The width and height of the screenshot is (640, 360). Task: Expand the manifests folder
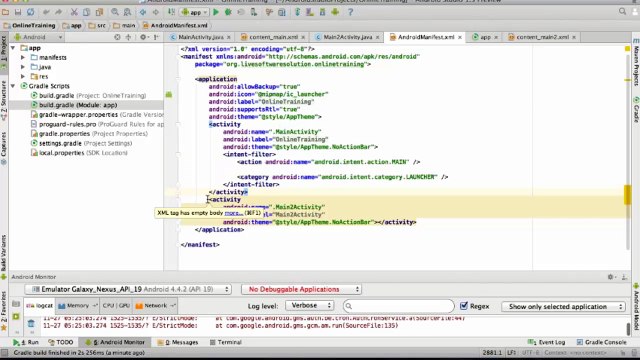click(23, 58)
